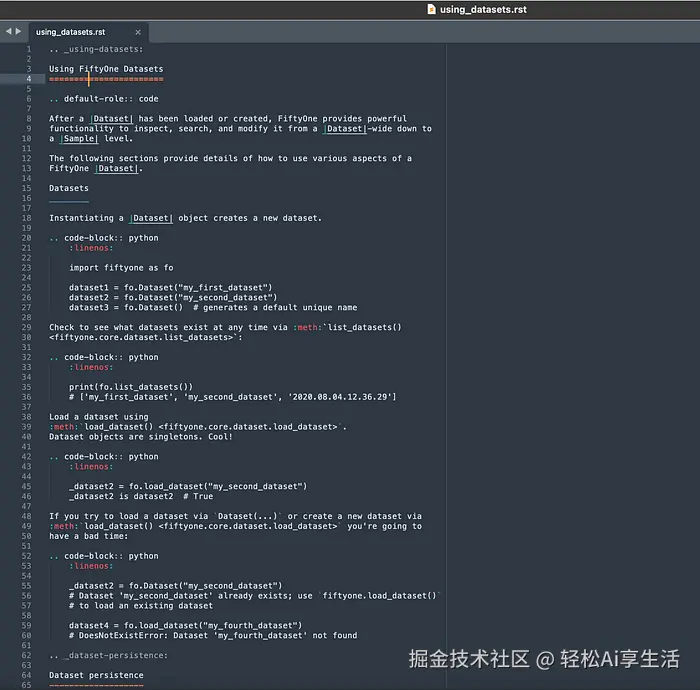The width and height of the screenshot is (700, 690).
Task: Click the file icon in the title bar
Action: 431,9
